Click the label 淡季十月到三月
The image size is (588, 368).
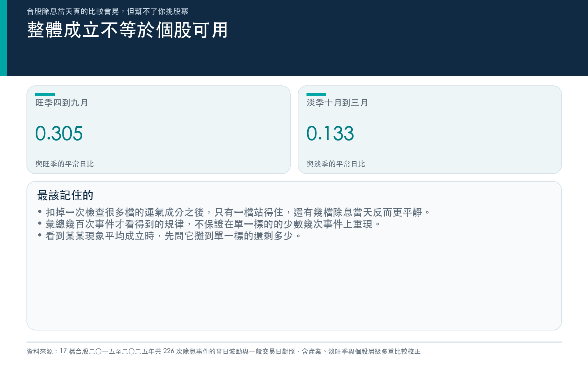[x=337, y=103]
